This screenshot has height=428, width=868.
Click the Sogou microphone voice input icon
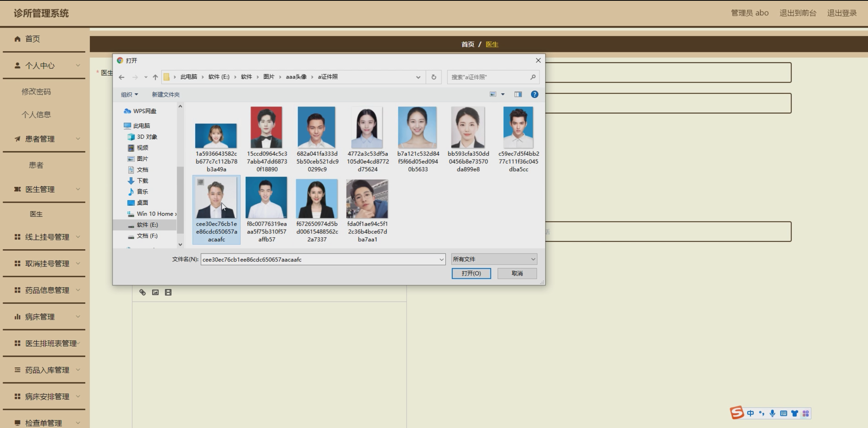coord(772,413)
